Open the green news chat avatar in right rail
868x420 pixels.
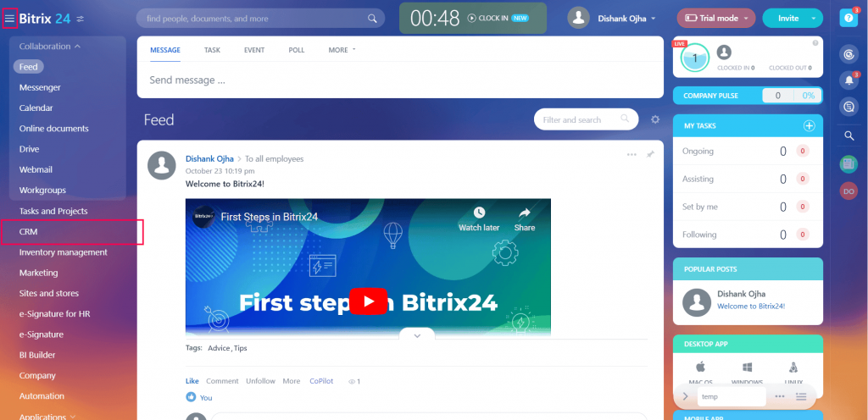coord(848,163)
